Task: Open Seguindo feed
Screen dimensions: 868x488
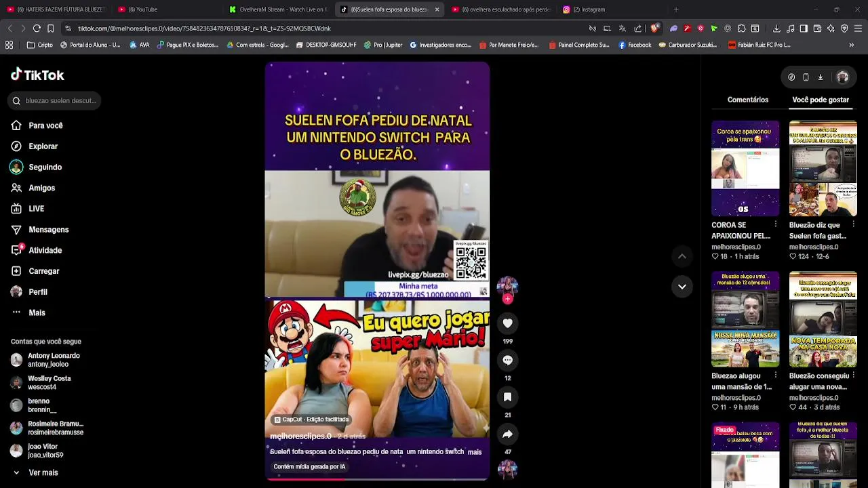Action: click(37, 167)
